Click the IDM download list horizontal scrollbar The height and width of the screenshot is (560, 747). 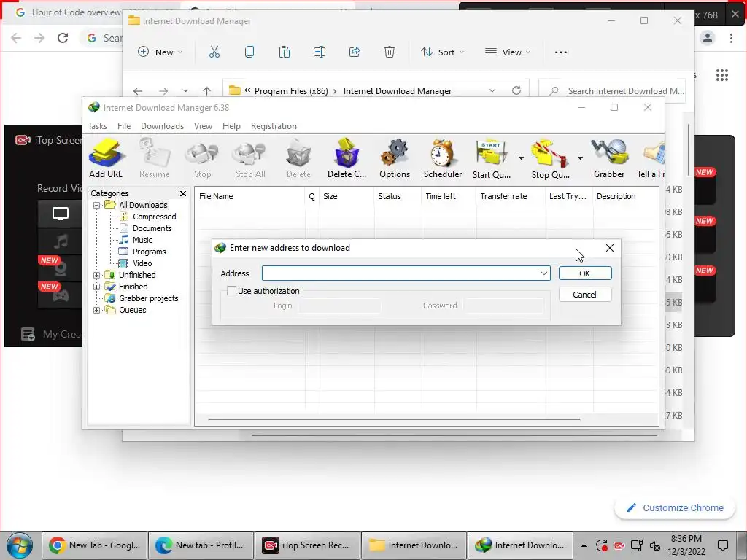pyautogui.click(x=395, y=419)
